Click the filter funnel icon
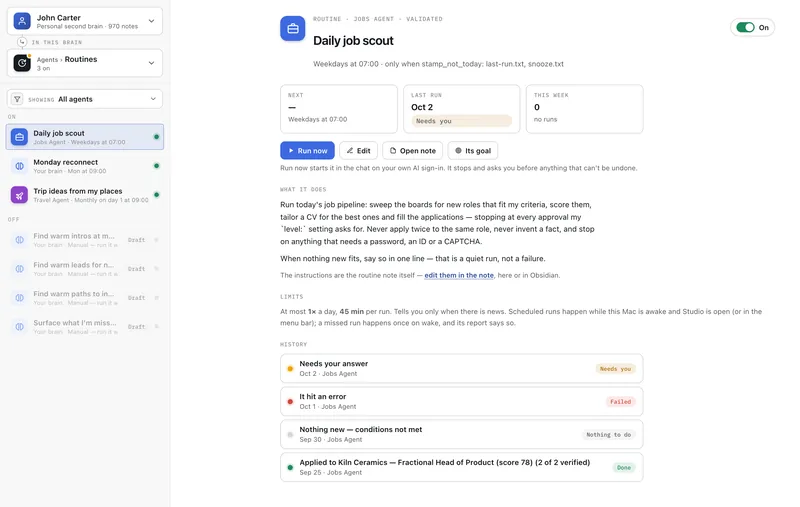Viewport: 800px width, 507px height. (17, 99)
